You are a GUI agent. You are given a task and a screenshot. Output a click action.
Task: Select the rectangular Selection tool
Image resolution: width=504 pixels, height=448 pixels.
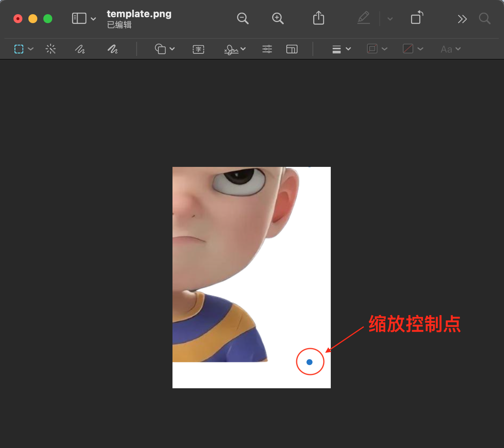click(19, 49)
